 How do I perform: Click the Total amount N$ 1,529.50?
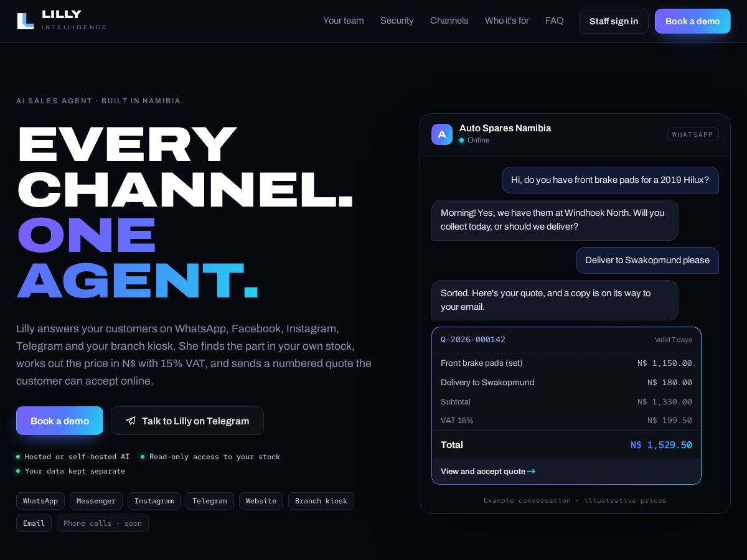(661, 445)
